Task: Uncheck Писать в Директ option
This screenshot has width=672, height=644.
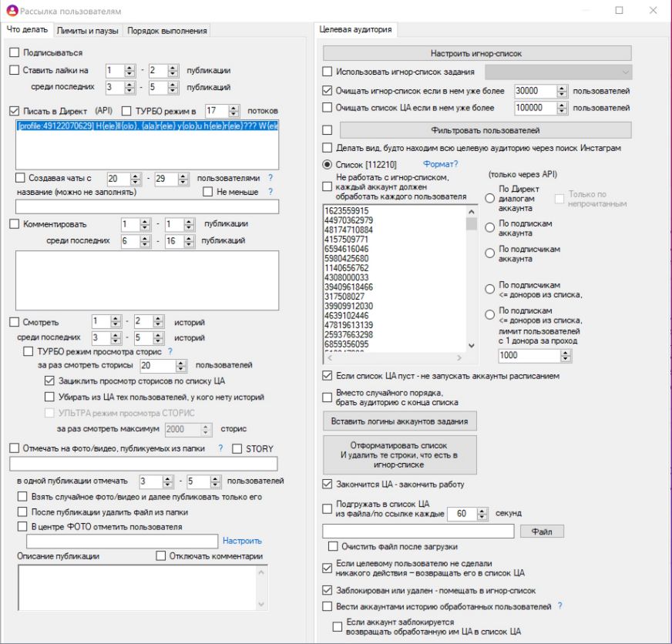Action: coord(15,111)
